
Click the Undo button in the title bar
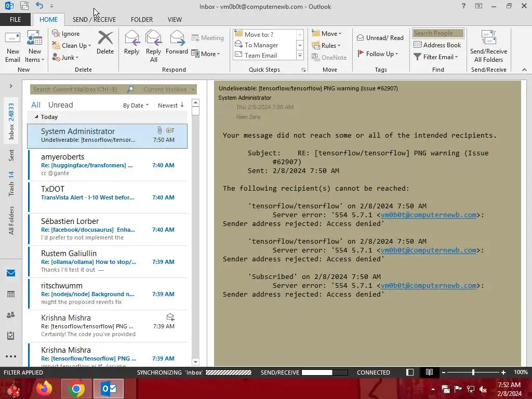(x=39, y=6)
